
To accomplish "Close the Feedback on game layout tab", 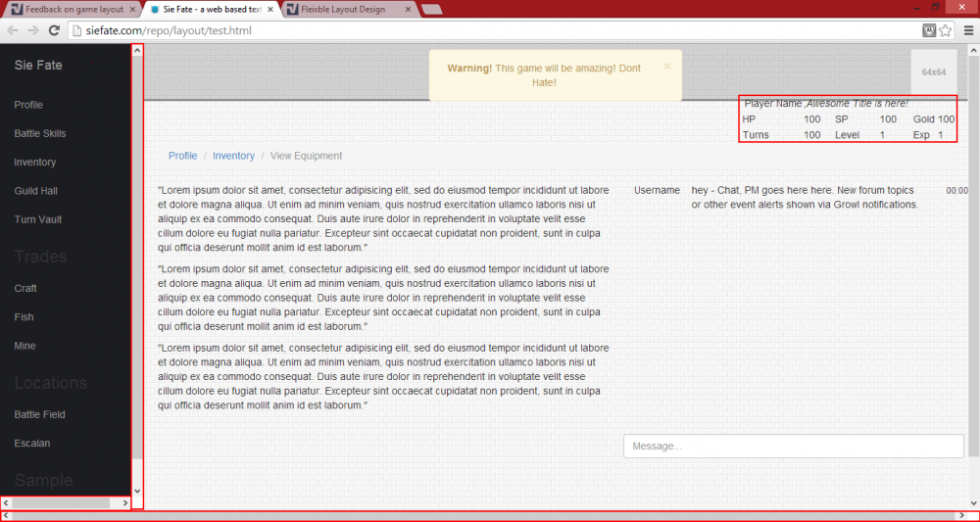I will [x=132, y=10].
